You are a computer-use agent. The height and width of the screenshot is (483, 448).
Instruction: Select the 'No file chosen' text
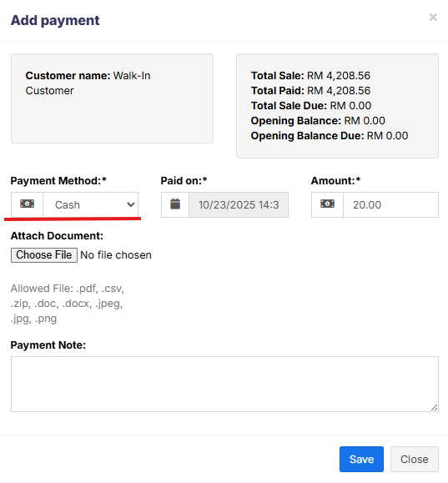116,255
